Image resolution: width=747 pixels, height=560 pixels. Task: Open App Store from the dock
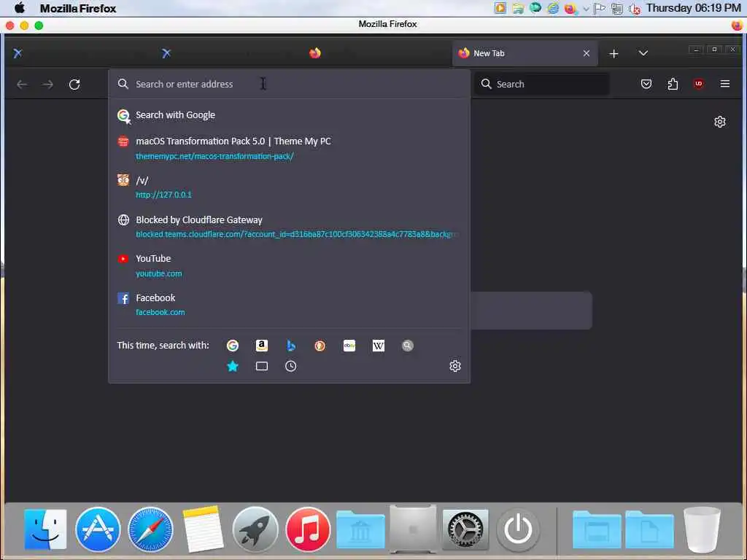click(x=98, y=529)
